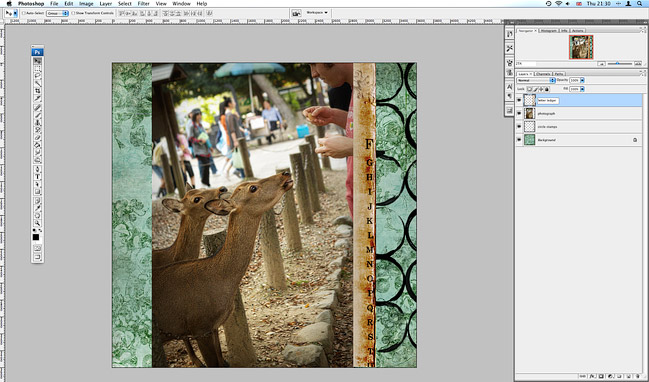
Task: Select the Rectangular Marquee tool
Action: click(37, 68)
